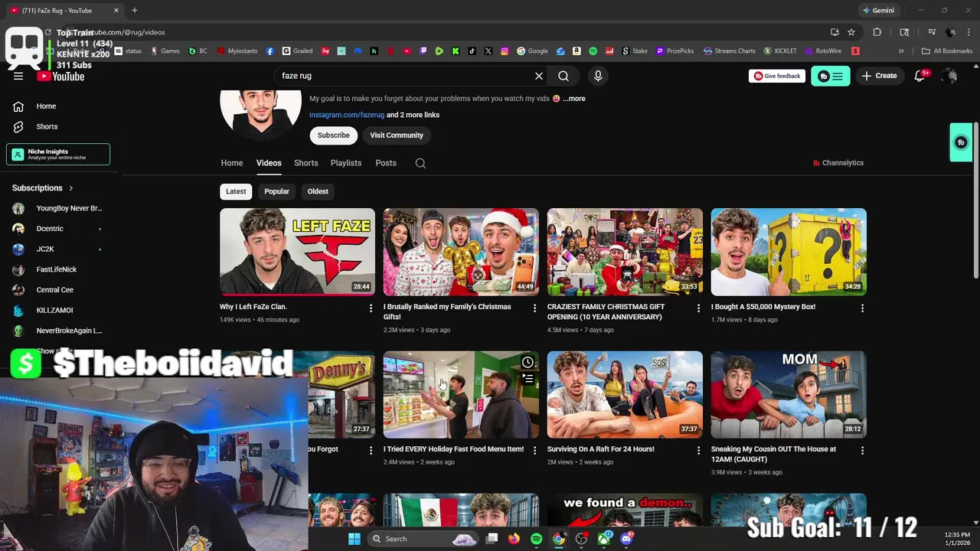Image resolution: width=980 pixels, height=551 pixels.
Task: Toggle the teal extension list button
Action: coord(831,76)
